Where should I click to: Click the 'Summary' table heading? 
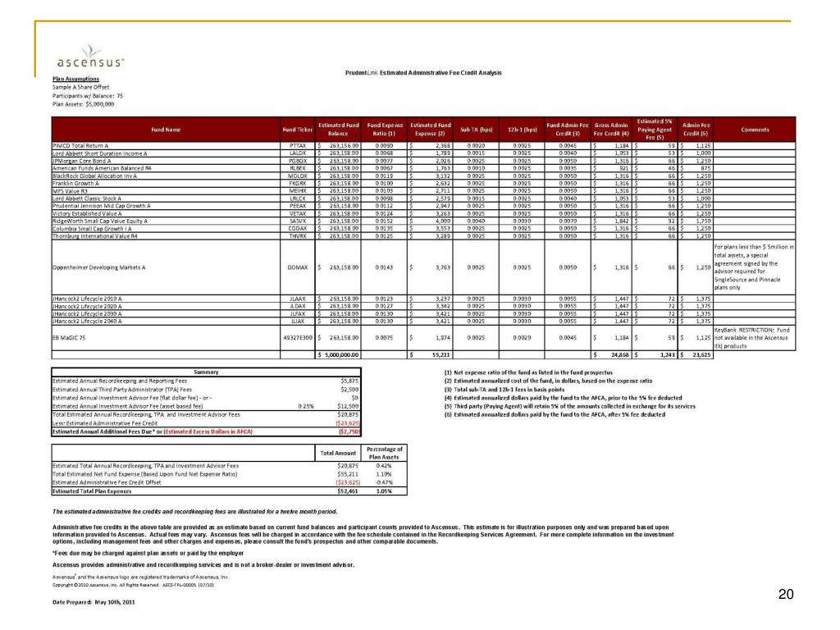click(x=206, y=372)
